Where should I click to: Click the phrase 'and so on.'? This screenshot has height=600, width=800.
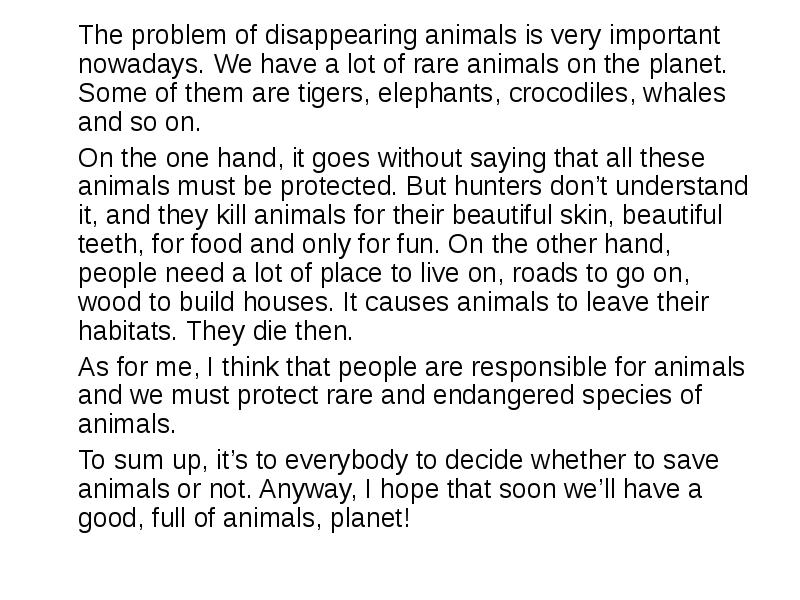(139, 122)
